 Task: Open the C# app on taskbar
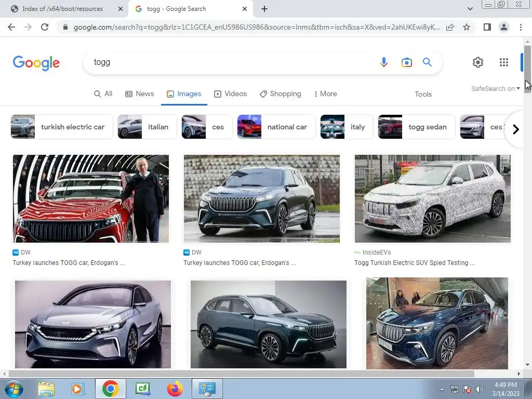(143, 389)
